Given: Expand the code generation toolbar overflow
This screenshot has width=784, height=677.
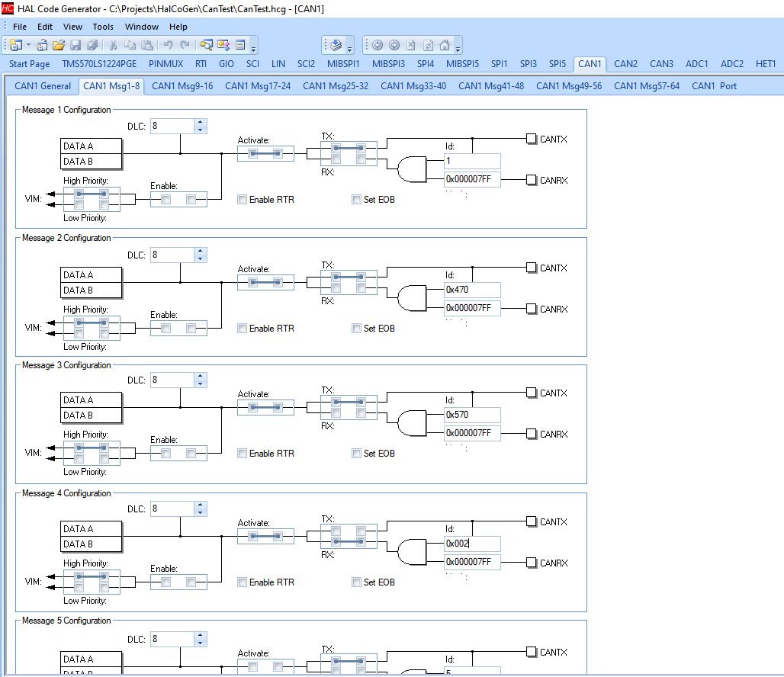Looking at the screenshot, I should point(349,48).
